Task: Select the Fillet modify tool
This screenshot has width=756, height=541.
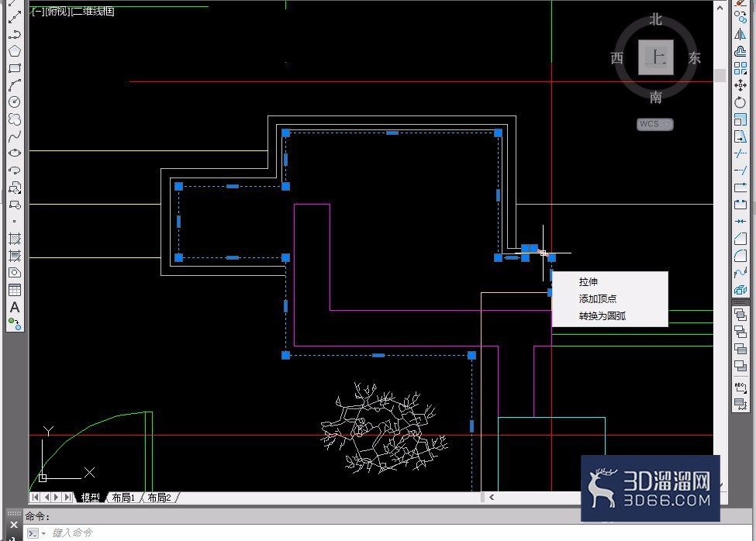Action: (740, 255)
